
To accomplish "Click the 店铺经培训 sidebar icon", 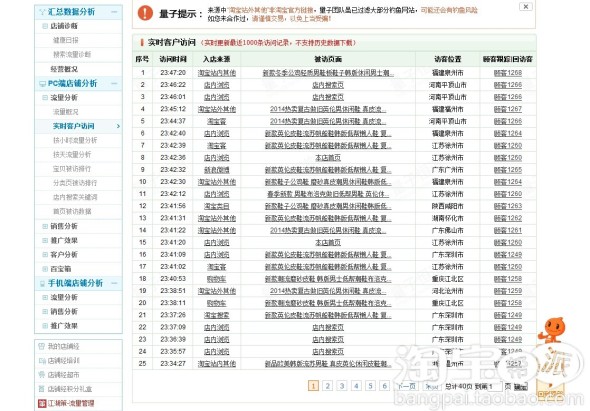I will click(41, 361).
